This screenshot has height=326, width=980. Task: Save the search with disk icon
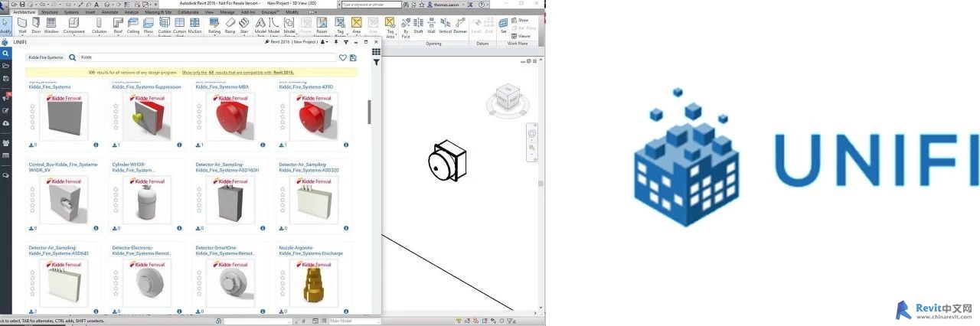(353, 57)
